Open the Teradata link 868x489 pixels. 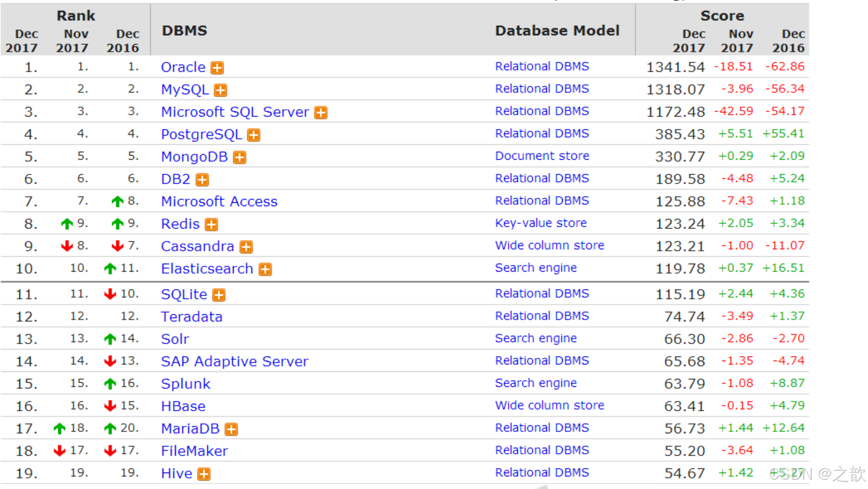point(191,317)
